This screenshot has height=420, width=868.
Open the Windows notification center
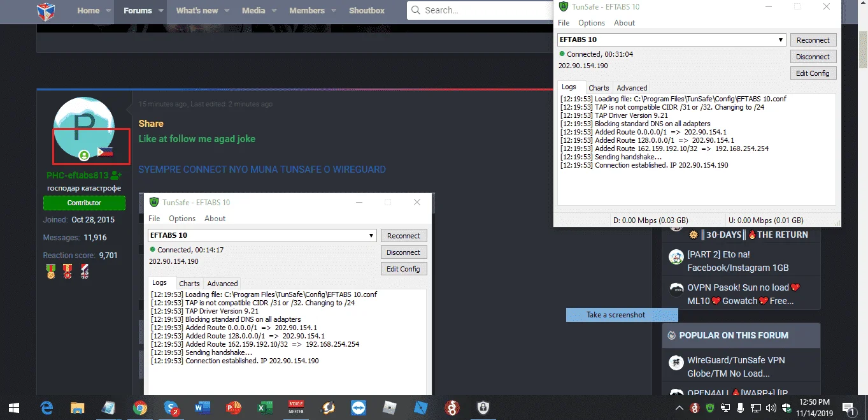848,407
